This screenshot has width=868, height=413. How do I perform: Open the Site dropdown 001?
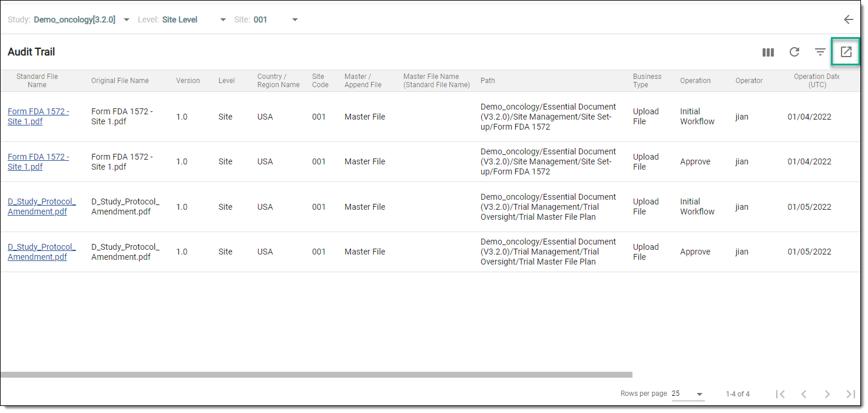pyautogui.click(x=276, y=19)
